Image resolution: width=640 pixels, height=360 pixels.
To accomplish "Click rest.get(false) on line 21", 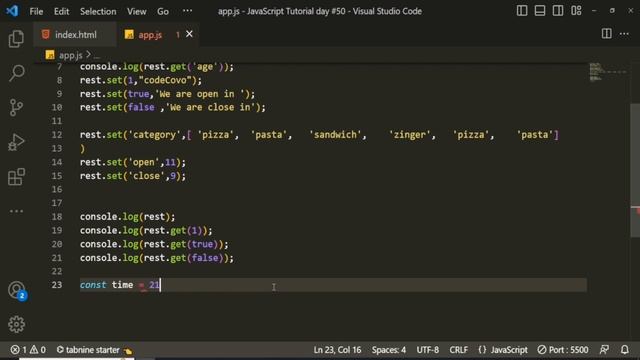I will [x=183, y=258].
